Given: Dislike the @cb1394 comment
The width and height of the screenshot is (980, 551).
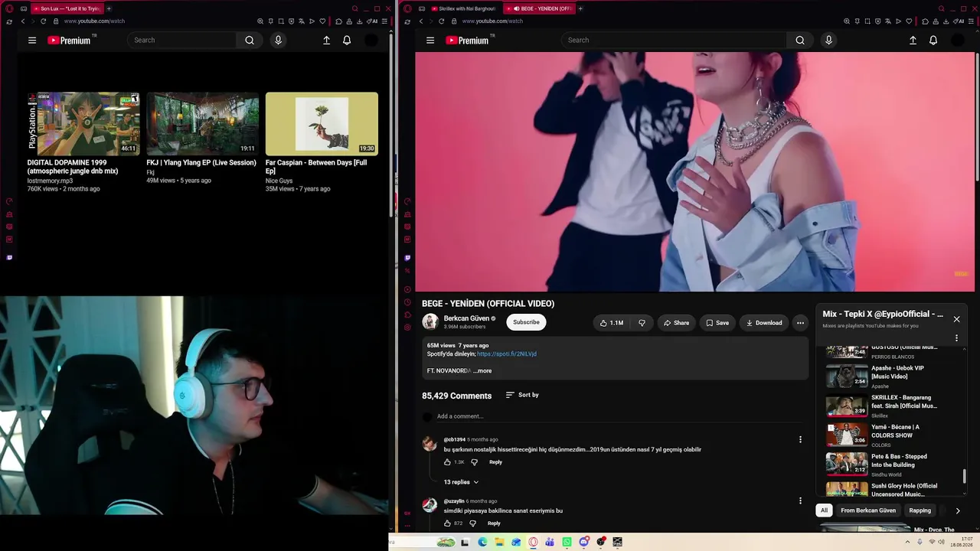Looking at the screenshot, I should [474, 462].
